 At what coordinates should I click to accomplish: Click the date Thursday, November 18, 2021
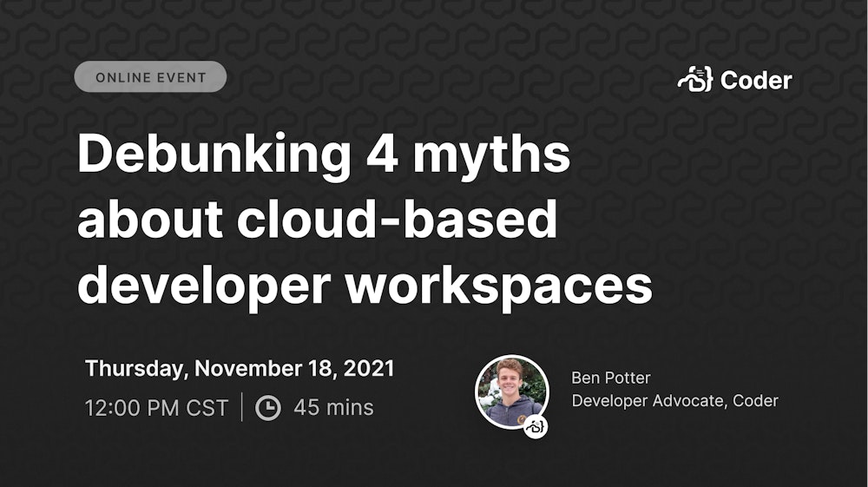pos(240,369)
